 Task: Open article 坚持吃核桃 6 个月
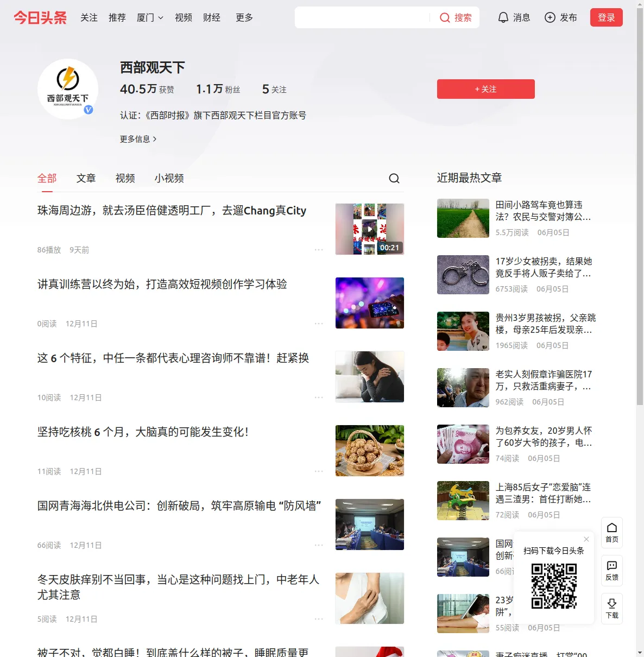(x=143, y=432)
